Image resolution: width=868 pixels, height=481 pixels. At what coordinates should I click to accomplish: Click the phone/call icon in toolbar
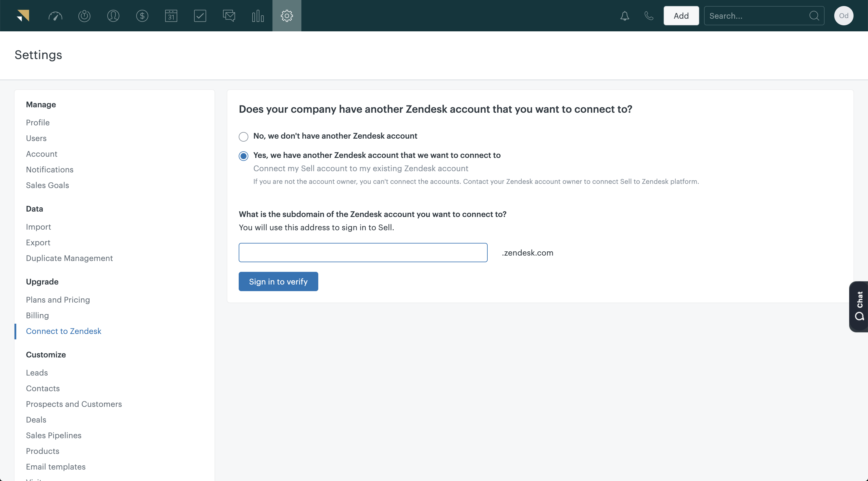(649, 15)
